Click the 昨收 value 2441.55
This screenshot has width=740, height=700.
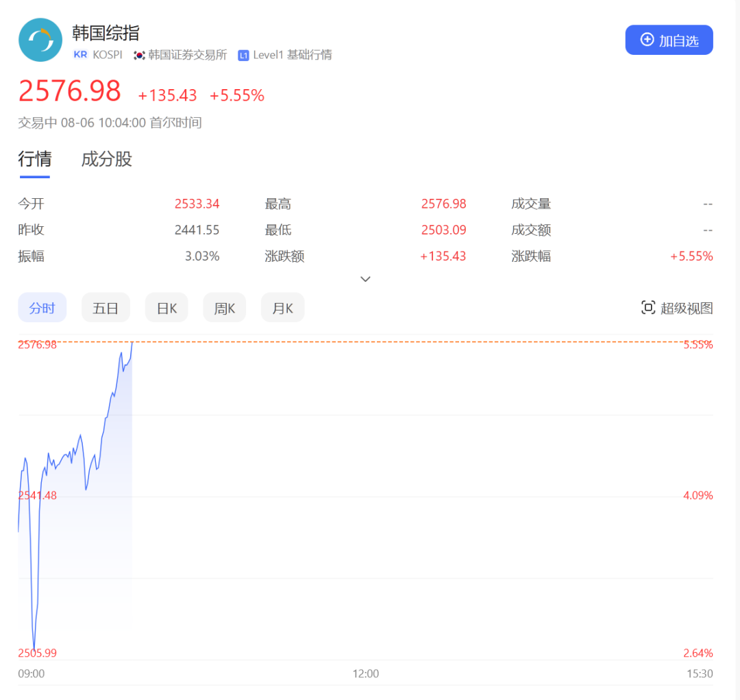(x=197, y=230)
